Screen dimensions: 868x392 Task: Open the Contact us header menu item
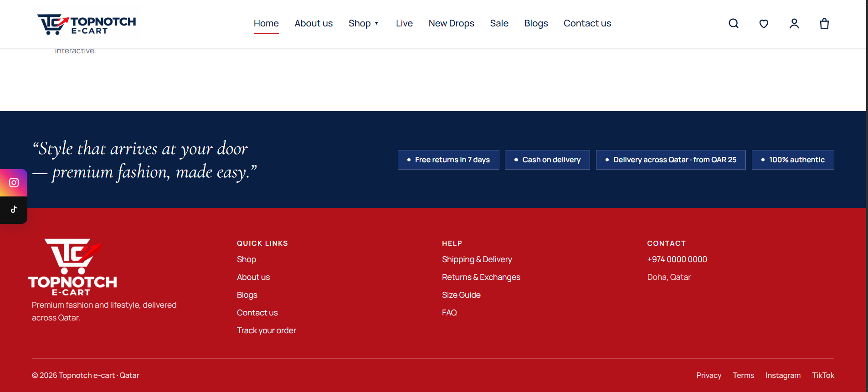click(x=587, y=23)
